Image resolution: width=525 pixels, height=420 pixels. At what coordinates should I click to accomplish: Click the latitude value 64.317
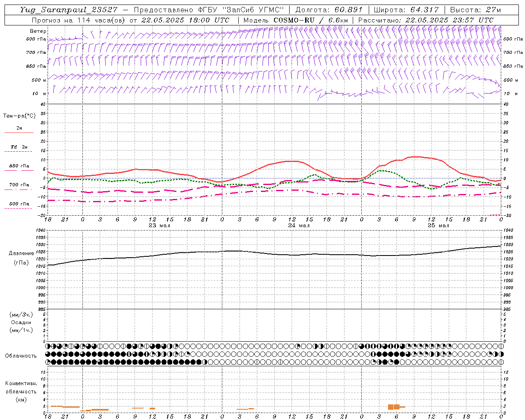pos(424,9)
